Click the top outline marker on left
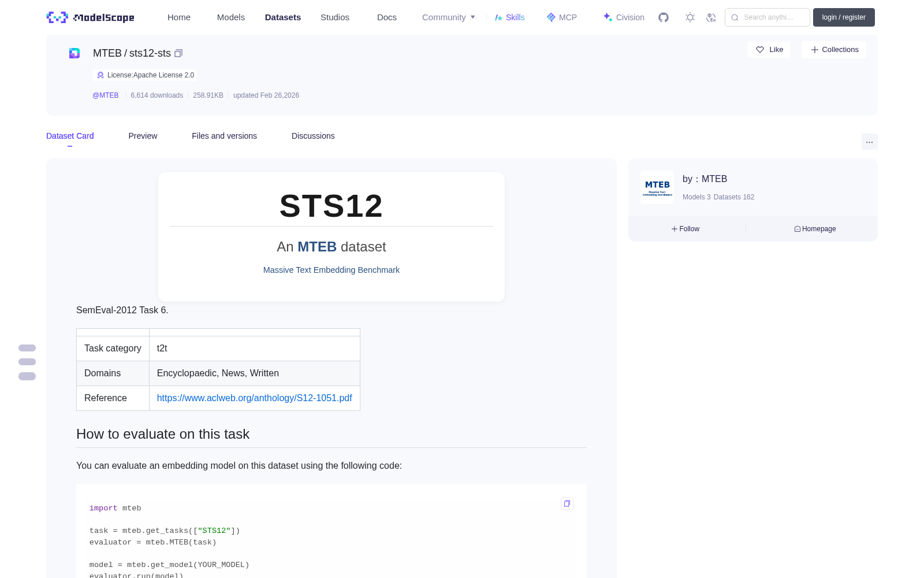Screen dimensions: 924x578 point(27,348)
